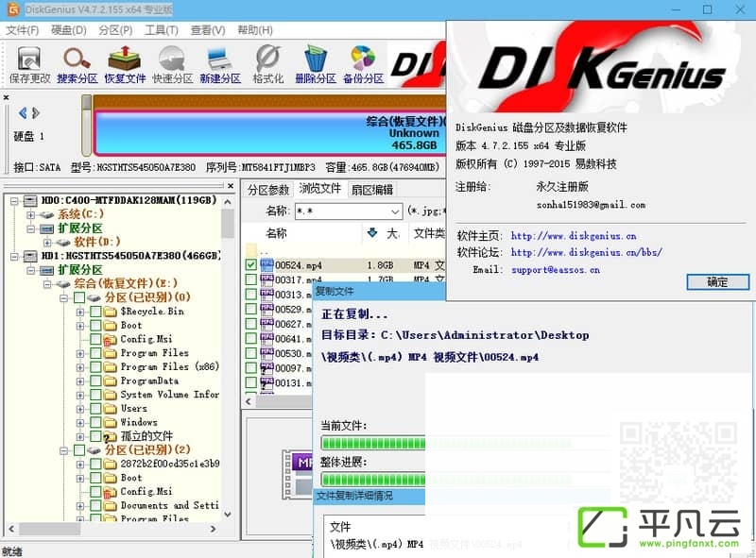
Task: Close the disk map panel with small X
Action: [7, 97]
